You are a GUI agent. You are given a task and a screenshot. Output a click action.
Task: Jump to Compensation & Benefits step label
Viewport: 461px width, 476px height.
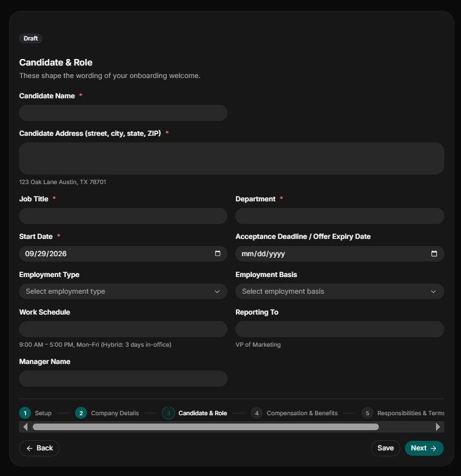tap(302, 413)
